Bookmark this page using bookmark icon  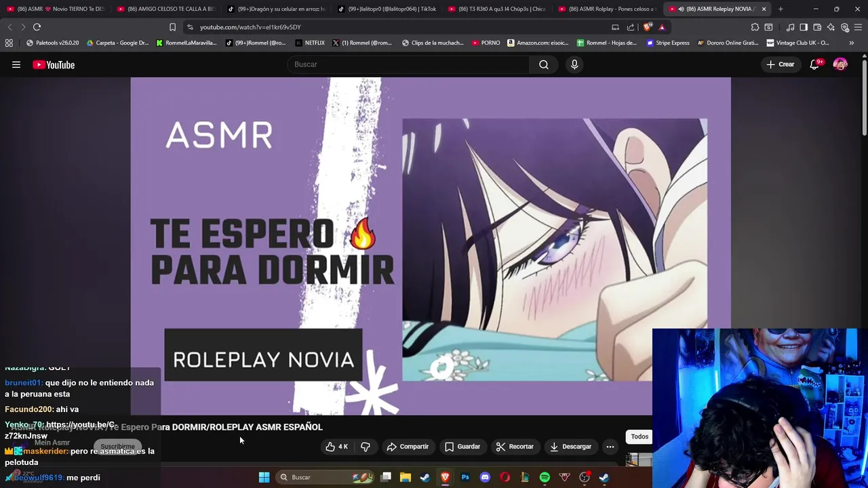[172, 27]
